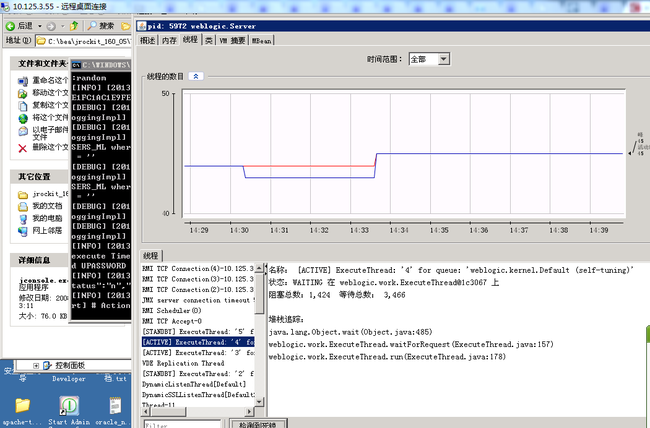The width and height of the screenshot is (650, 428).
Task: Click the Folders icon in Explorer toolbar
Action: pos(126,26)
